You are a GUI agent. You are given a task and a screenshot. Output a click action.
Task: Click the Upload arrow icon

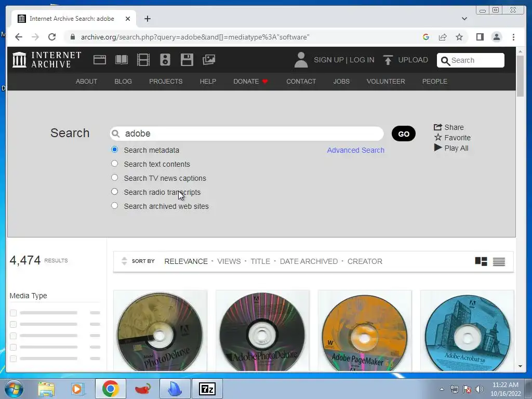pos(388,60)
